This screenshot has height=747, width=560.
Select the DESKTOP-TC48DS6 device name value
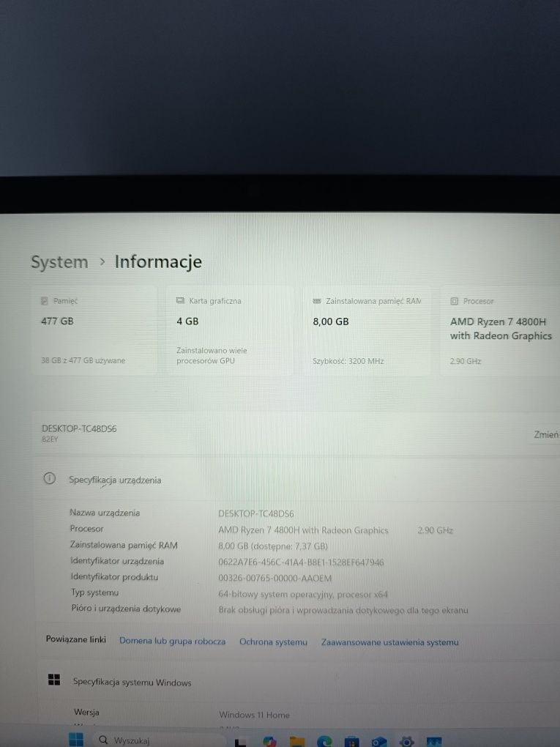[x=256, y=513]
